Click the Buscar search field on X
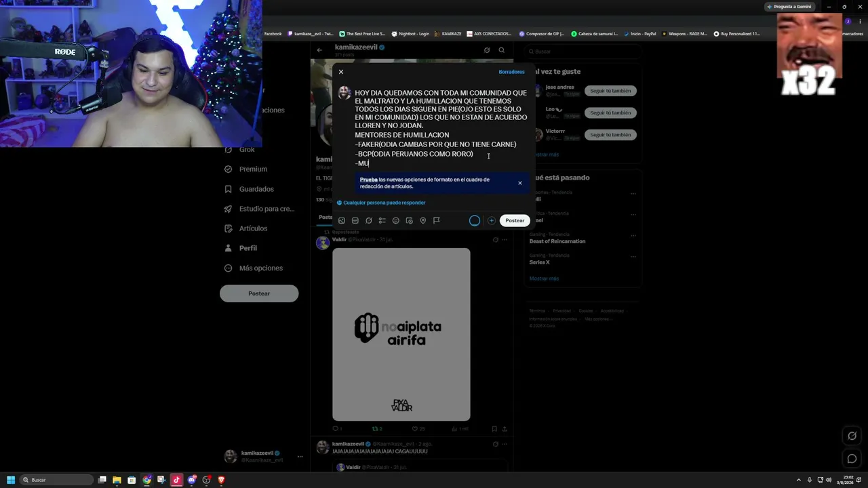868x488 pixels. tap(583, 52)
